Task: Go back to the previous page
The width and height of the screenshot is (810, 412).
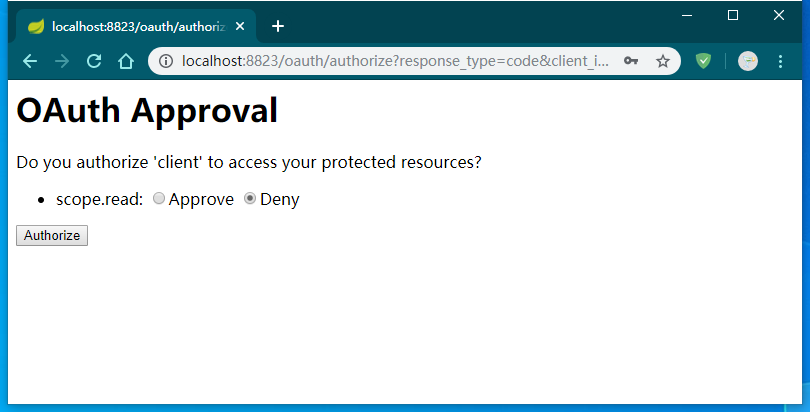Action: (x=30, y=61)
